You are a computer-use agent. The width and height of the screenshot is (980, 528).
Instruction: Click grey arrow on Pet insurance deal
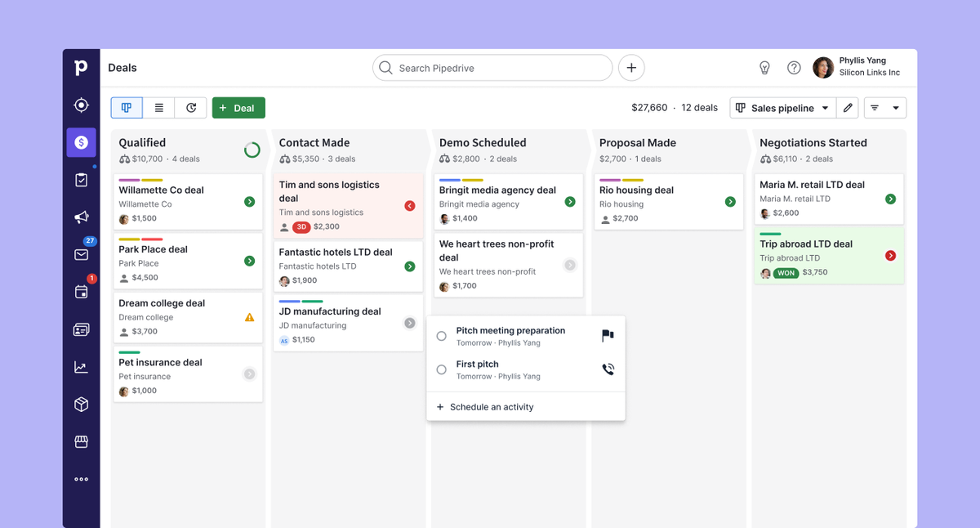249,374
